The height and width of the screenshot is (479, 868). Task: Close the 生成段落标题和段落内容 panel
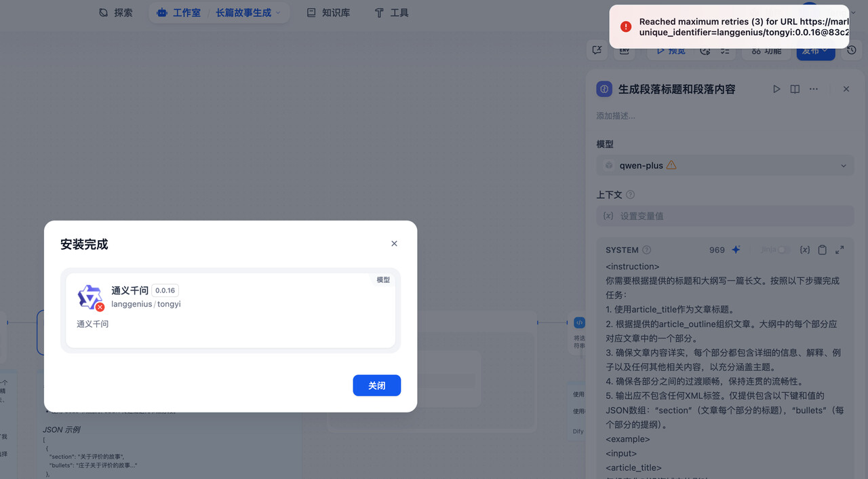click(x=846, y=89)
